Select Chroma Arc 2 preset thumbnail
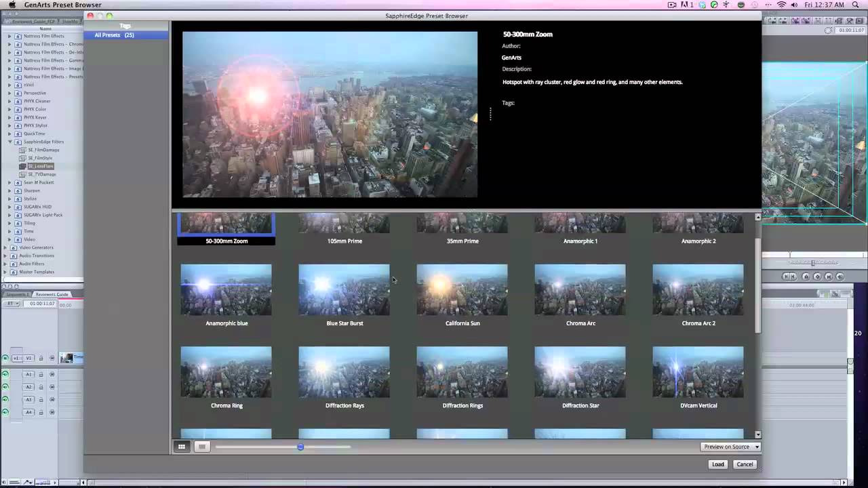This screenshot has height=488, width=868. click(x=698, y=289)
